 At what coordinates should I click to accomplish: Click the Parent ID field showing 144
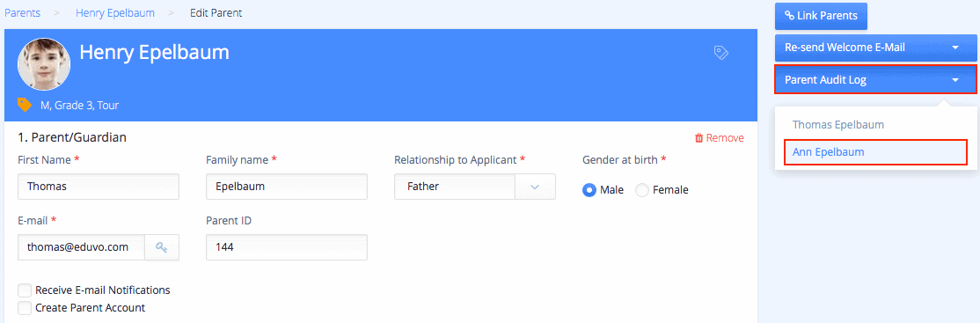coord(287,247)
